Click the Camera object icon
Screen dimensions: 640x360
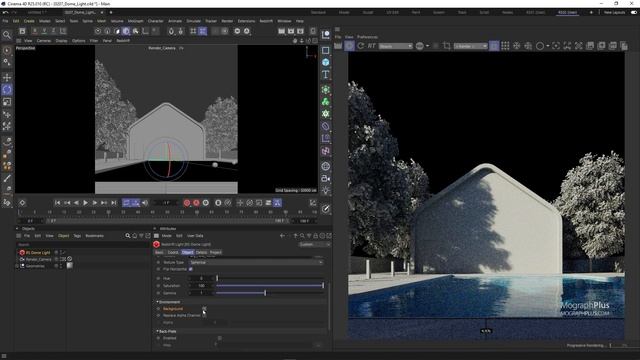click(x=325, y=179)
